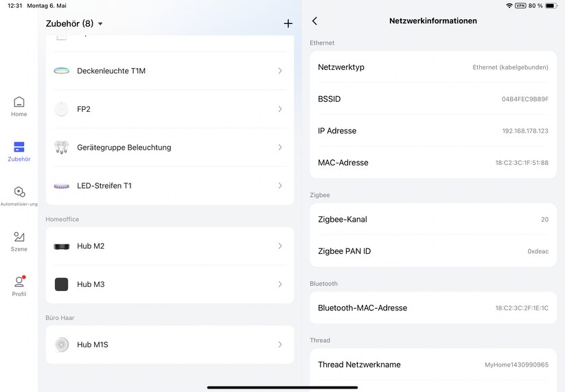Tap the Hub M3 black square icon
565x392 pixels.
click(61, 284)
